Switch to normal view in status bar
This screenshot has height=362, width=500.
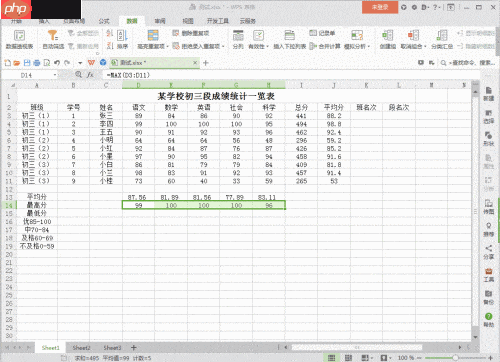tap(331, 358)
